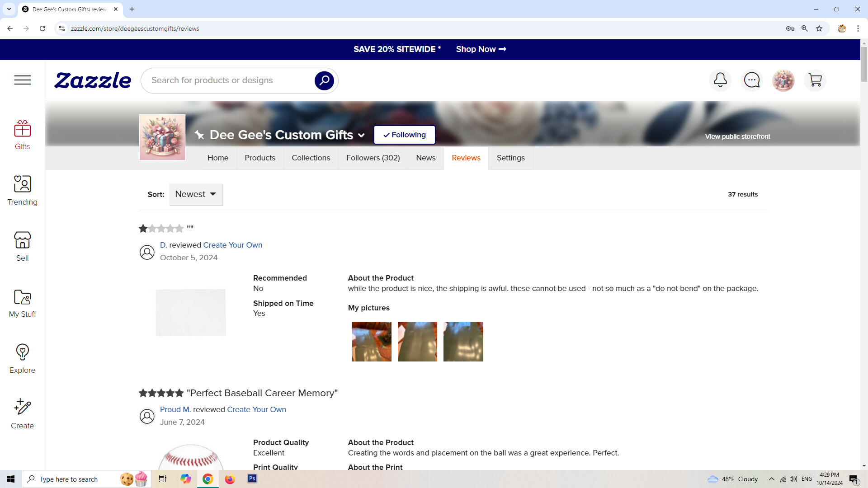Open the Windows notification center
Viewport: 868px width, 488px height.
pyautogui.click(x=854, y=479)
